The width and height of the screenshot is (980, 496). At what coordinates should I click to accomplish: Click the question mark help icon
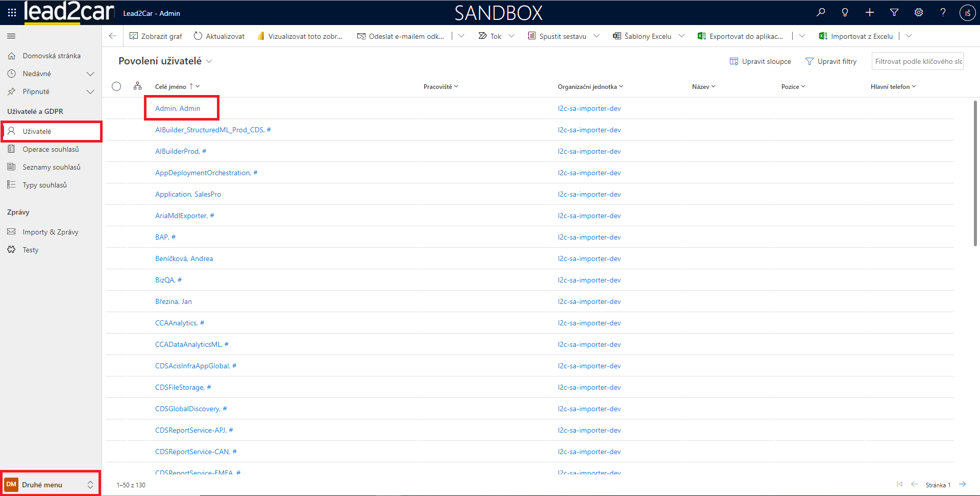(943, 13)
